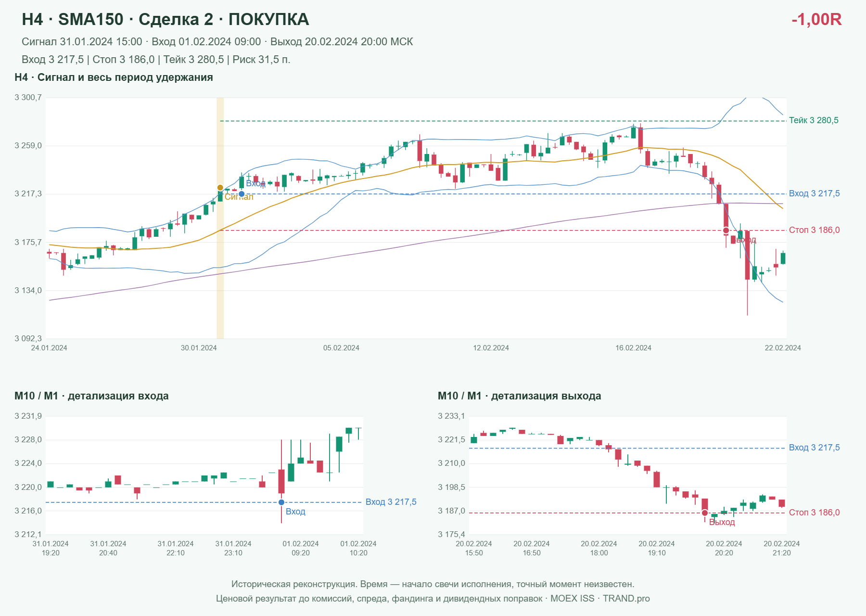Click the chart title 'H4 · SMA150 · Сделка 2 · ПОКУПКА'
This screenshot has width=866, height=616.
tap(166, 19)
